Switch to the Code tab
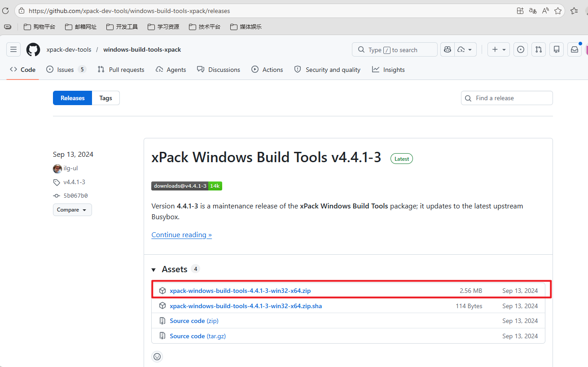 click(x=22, y=70)
